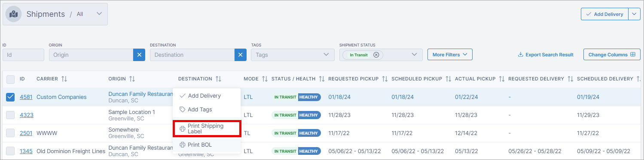Viewport: 644px width, 160px height.
Task: Open the More Filters dropdown
Action: click(450, 55)
